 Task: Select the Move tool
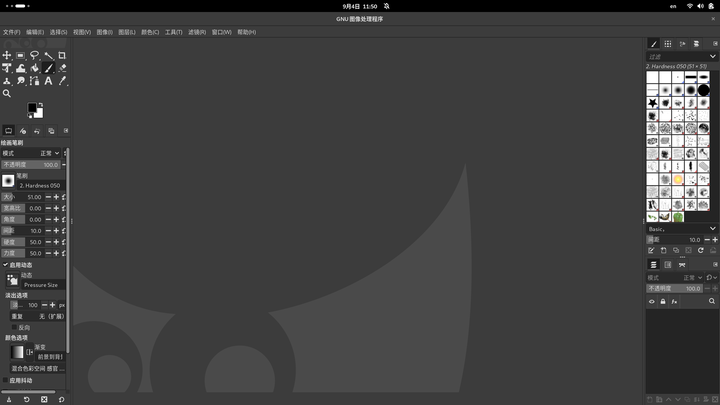(x=7, y=56)
